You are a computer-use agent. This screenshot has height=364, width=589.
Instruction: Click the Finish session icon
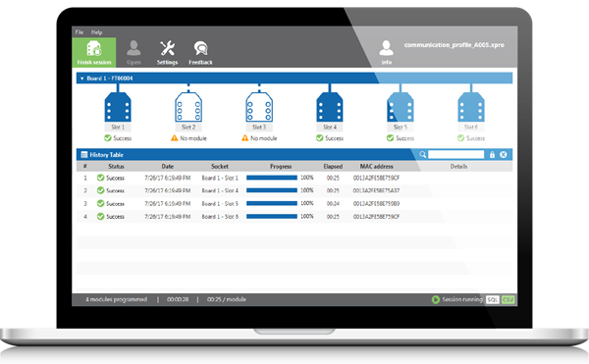point(94,49)
